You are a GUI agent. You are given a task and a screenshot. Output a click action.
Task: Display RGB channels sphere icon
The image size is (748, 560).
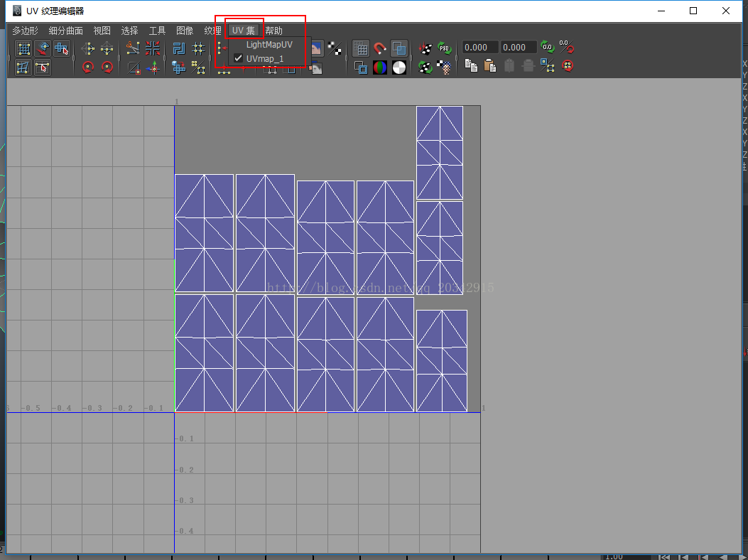point(380,68)
